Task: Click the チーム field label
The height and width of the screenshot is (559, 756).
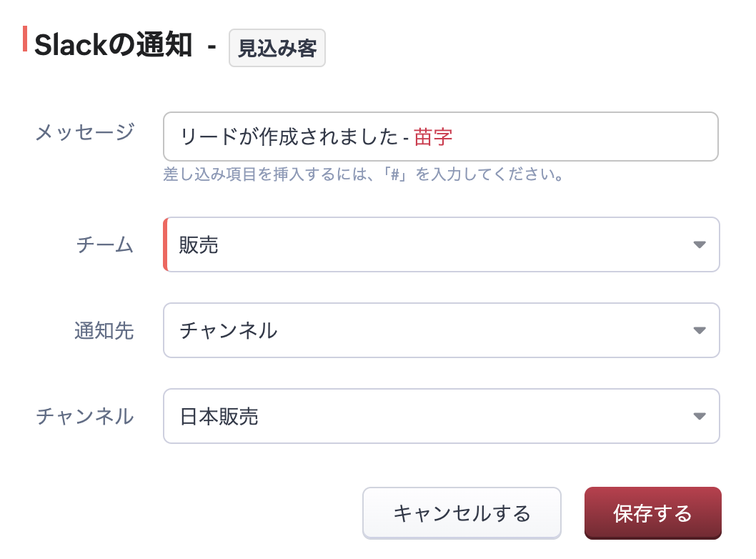Action: 104,245
